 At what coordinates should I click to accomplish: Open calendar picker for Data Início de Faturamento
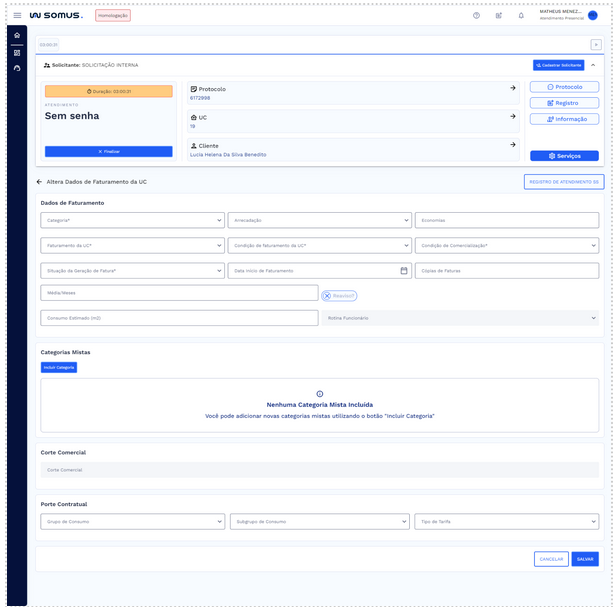tap(404, 270)
